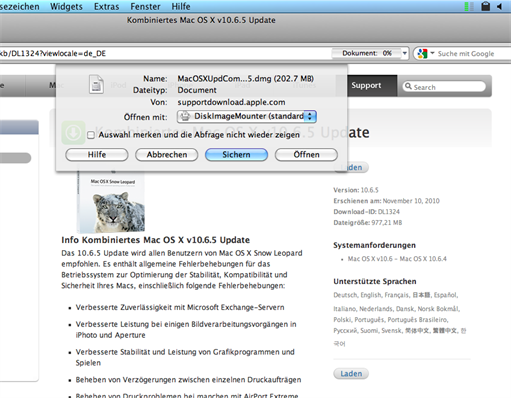
Task: Click the Öffnen button
Action: coord(306,155)
